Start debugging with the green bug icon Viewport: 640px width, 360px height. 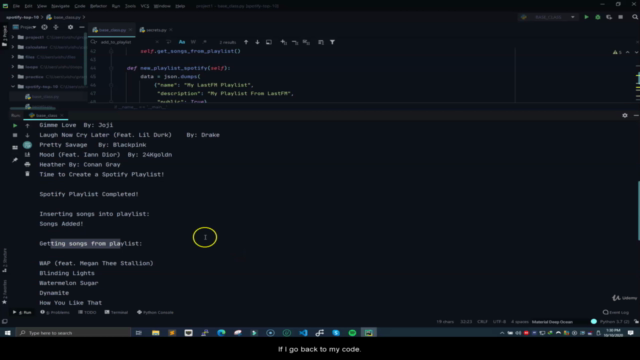point(598,17)
